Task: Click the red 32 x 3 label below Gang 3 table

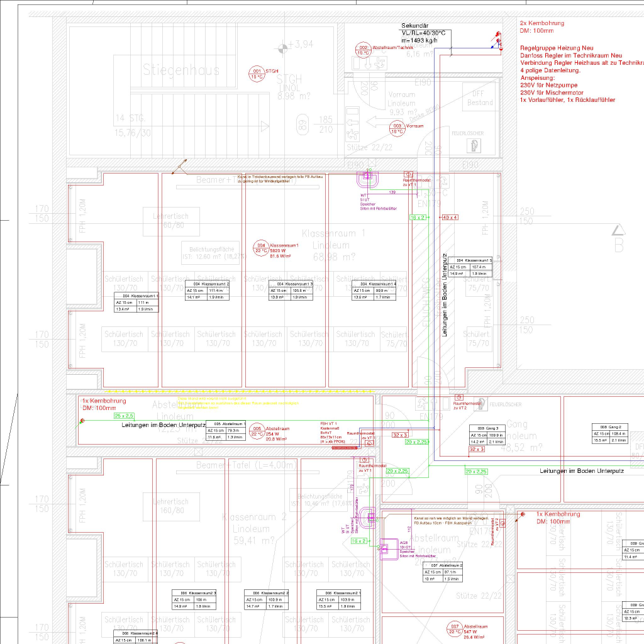Action: 477,449
